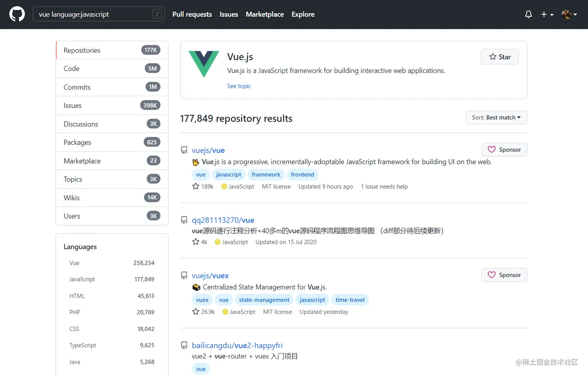The width and height of the screenshot is (588, 376).
Task: Click the 'vue' tag under vuejs/vuex
Action: (224, 300)
